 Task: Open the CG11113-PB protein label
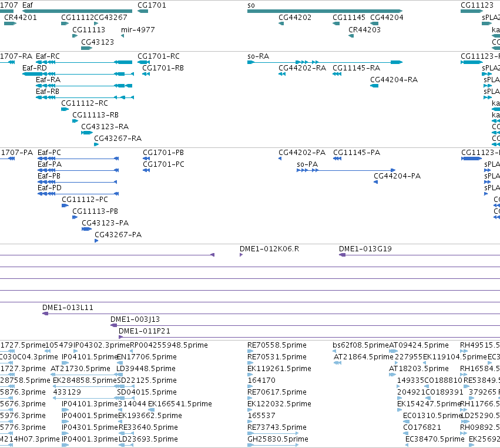click(x=95, y=211)
